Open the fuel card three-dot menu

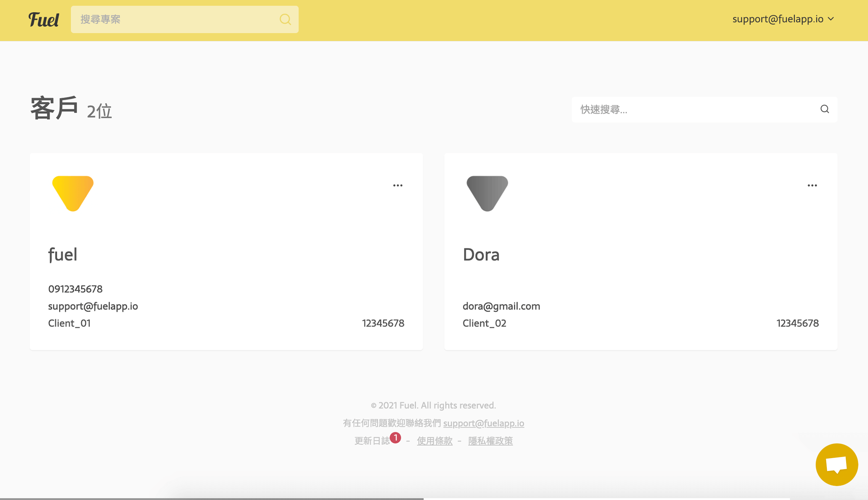point(397,186)
